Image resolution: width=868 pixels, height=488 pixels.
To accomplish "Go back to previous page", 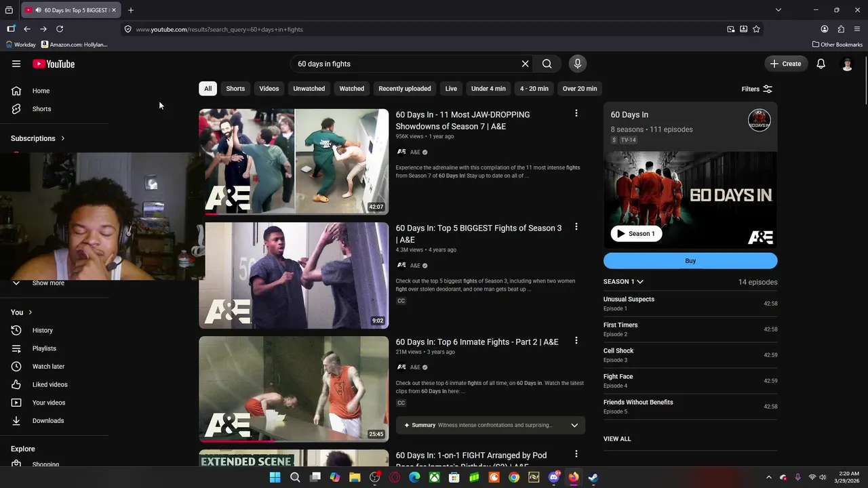I will 27,29.
